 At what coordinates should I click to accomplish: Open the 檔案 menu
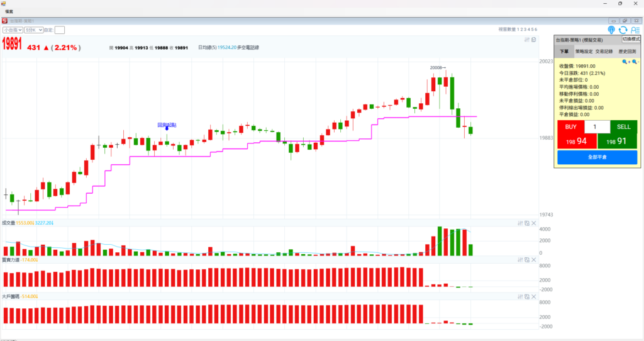[x=9, y=12]
